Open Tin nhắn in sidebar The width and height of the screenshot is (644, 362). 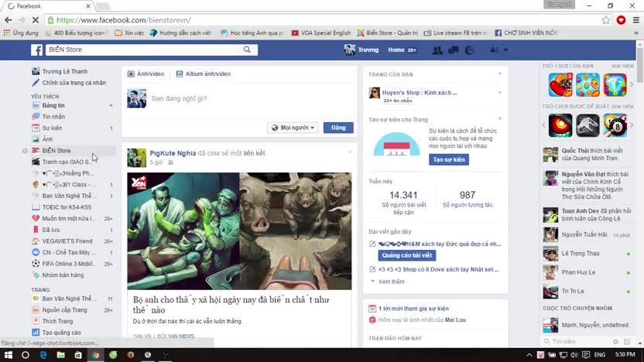(x=53, y=117)
